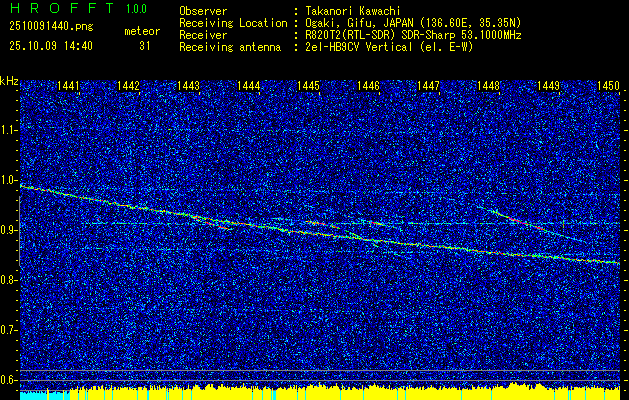629x400 pixels.
Task: Click the version number 1.0.0
Action: click(136, 9)
